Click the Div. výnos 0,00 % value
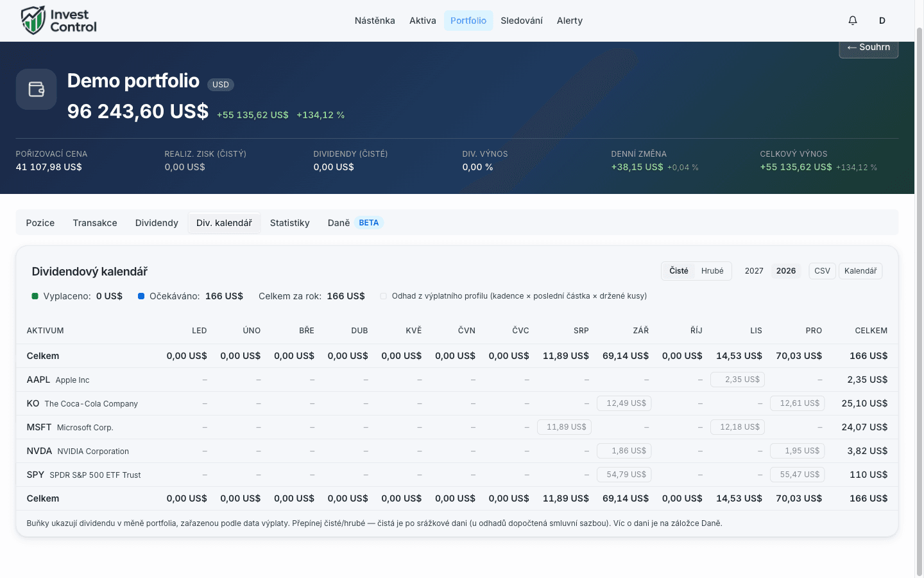This screenshot has width=924, height=578. (477, 167)
